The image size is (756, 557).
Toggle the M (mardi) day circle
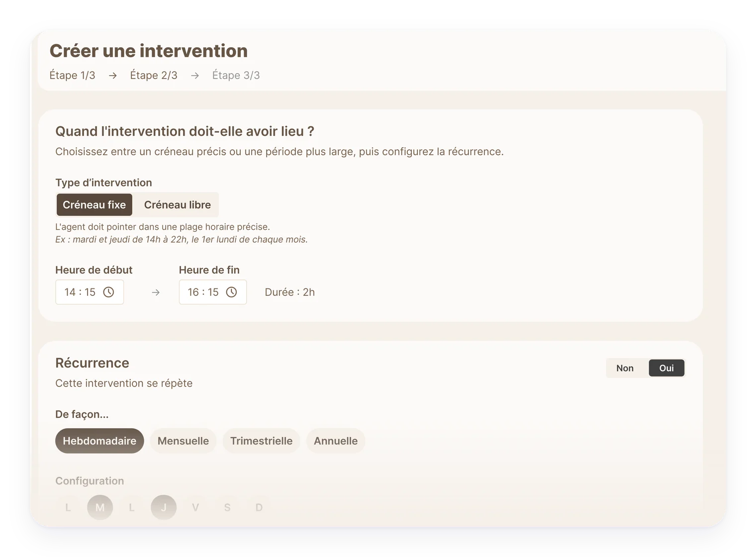tap(100, 507)
